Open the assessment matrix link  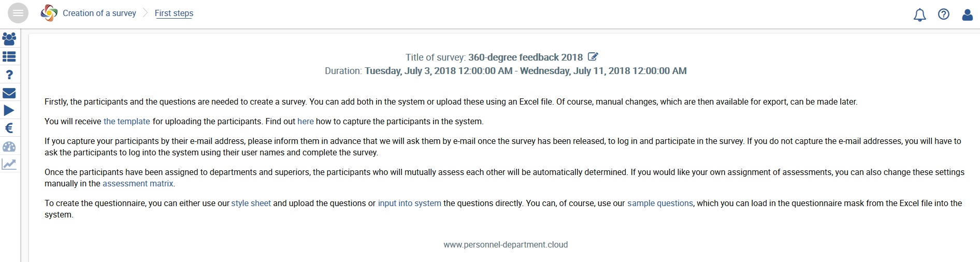coord(138,184)
